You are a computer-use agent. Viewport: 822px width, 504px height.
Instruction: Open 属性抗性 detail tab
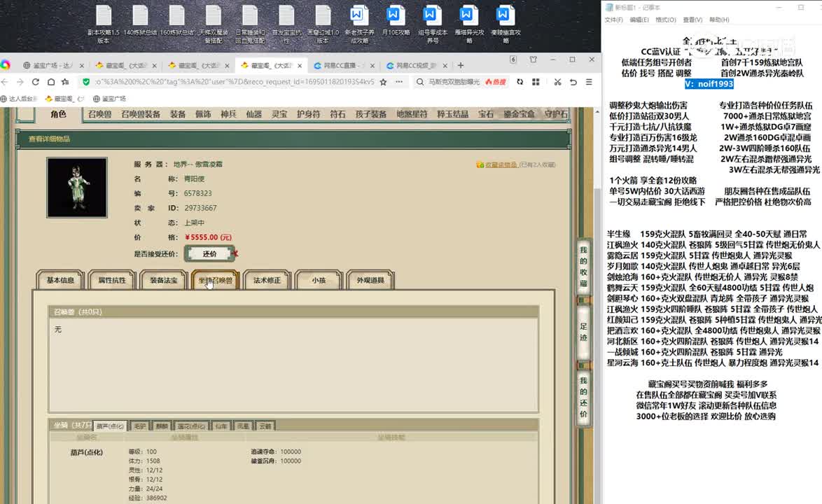(x=111, y=280)
